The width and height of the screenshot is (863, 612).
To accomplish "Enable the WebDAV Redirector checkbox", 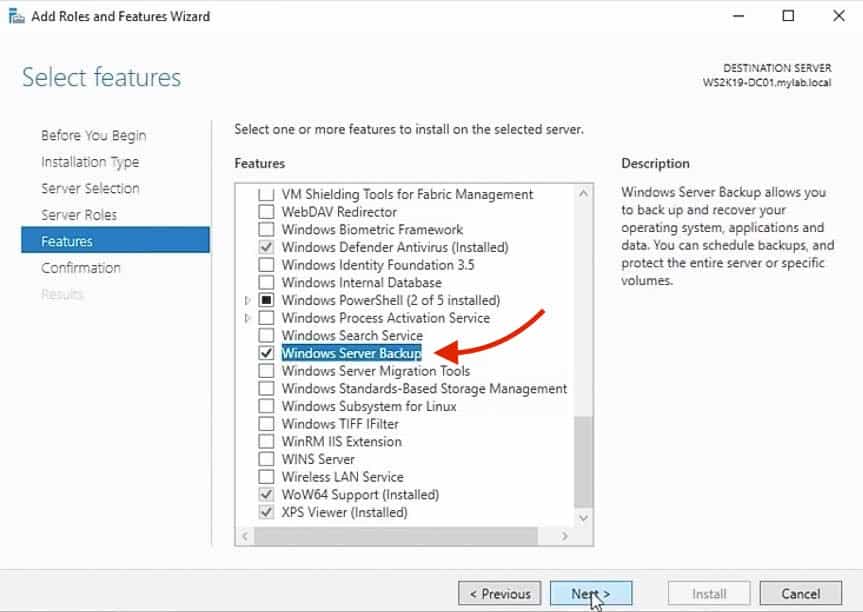I will pyautogui.click(x=266, y=211).
